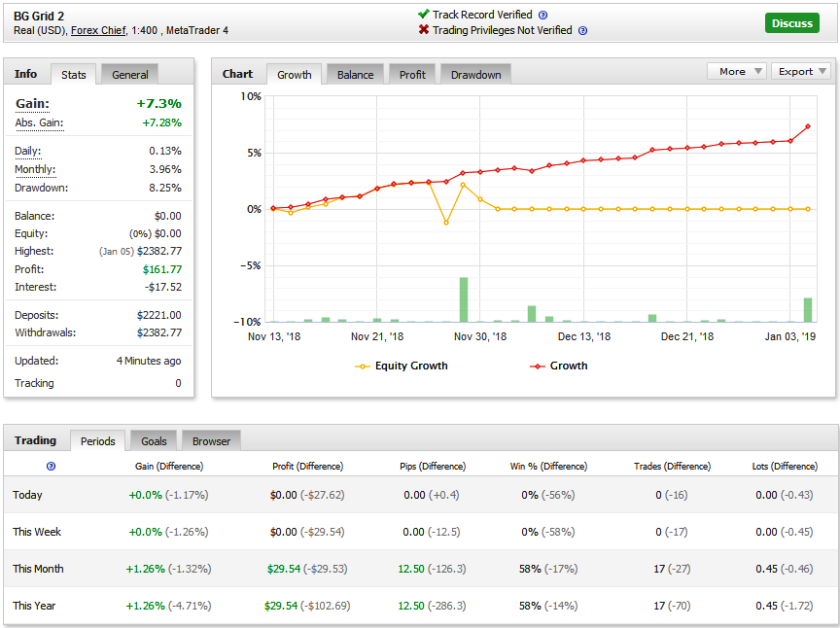Click the Abs. Gain label
Image resolution: width=840 pixels, height=628 pixels.
tap(39, 122)
